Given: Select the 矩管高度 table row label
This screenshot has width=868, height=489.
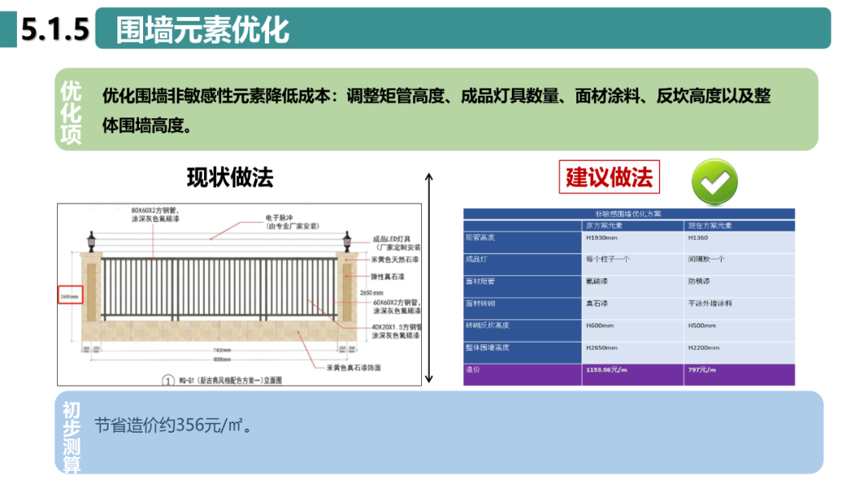Looking at the screenshot, I should 481,238.
